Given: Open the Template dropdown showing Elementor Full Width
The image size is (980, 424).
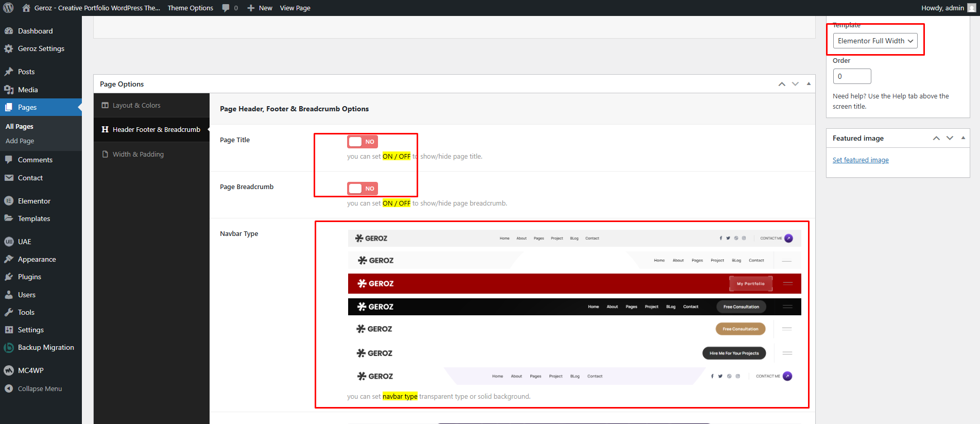Looking at the screenshot, I should (x=875, y=41).
